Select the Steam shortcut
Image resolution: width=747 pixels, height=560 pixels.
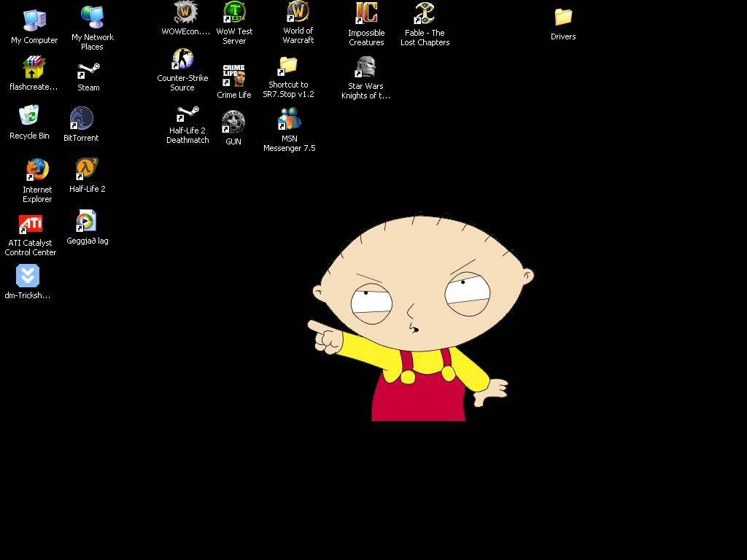tap(88, 71)
